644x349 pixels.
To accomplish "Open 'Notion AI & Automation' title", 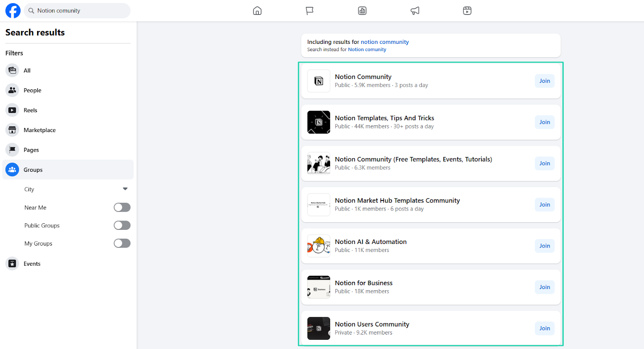I will [371, 242].
